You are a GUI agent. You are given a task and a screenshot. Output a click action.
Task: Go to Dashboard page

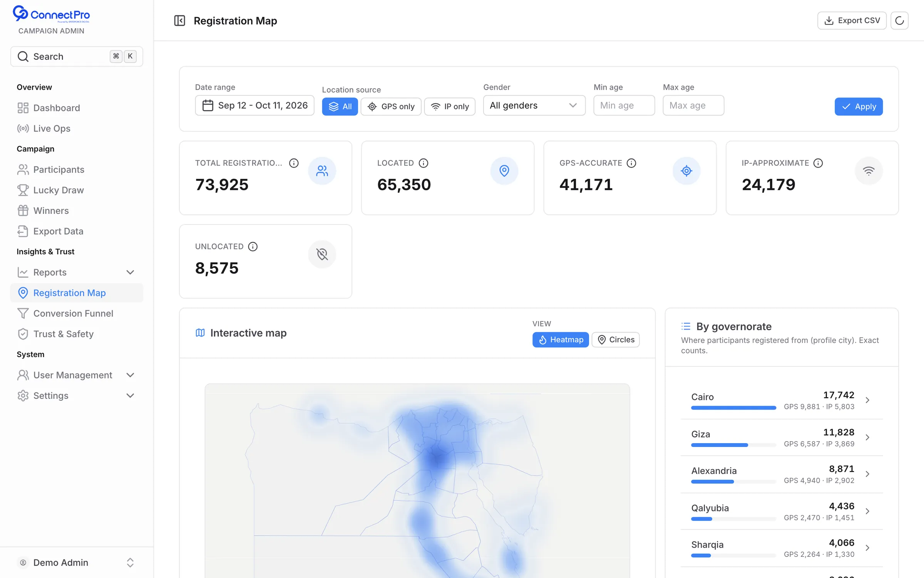(77, 108)
